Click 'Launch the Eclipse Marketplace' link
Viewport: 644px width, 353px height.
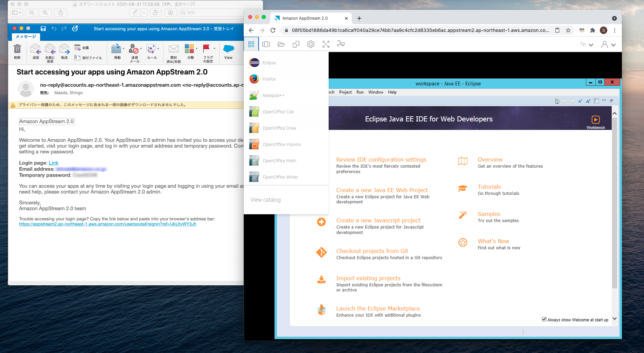coord(378,308)
